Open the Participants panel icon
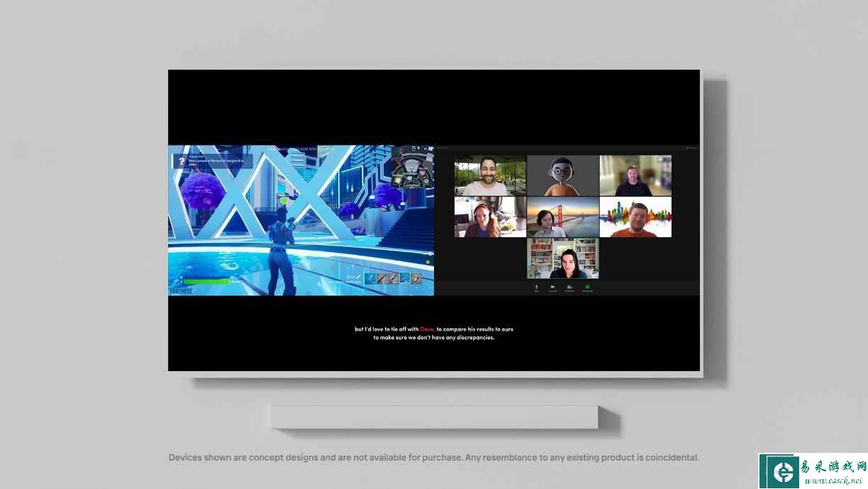The width and height of the screenshot is (868, 489). click(x=569, y=287)
